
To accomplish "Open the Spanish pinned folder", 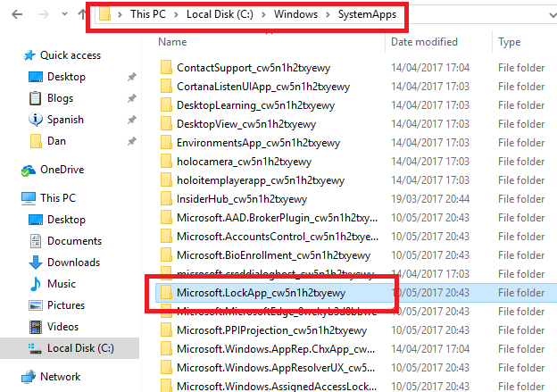I will pos(65,120).
